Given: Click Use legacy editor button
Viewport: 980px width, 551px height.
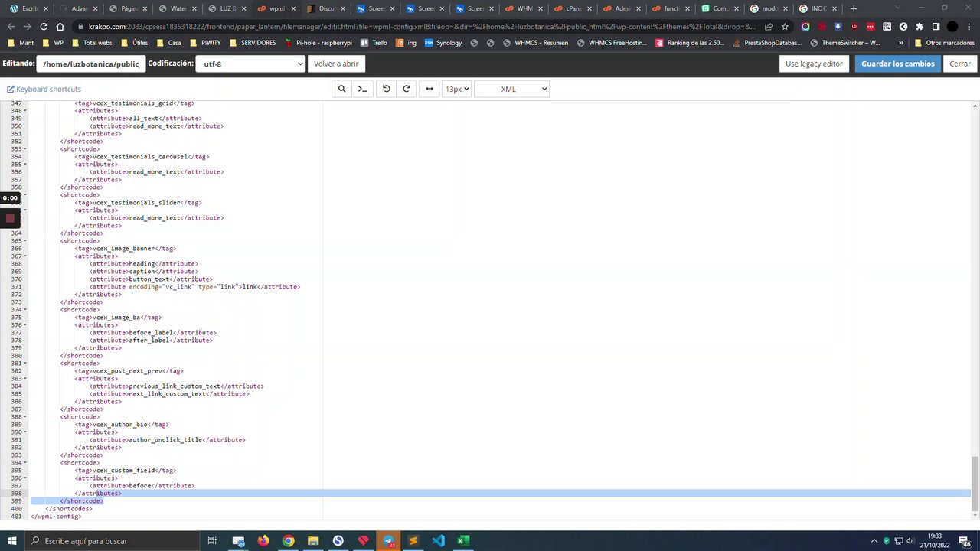Looking at the screenshot, I should (814, 64).
